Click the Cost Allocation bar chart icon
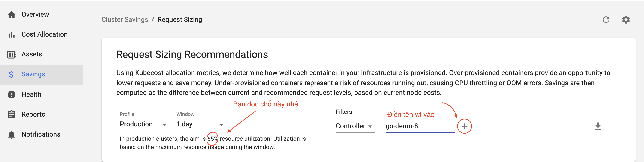Image resolution: width=644 pixels, height=162 pixels. point(12,34)
